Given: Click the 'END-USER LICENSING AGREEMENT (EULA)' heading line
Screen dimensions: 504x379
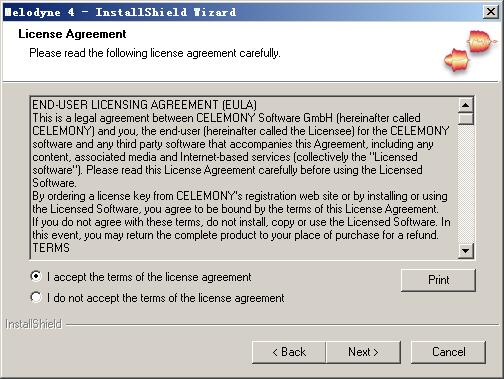Looking at the screenshot, I should click(144, 105).
